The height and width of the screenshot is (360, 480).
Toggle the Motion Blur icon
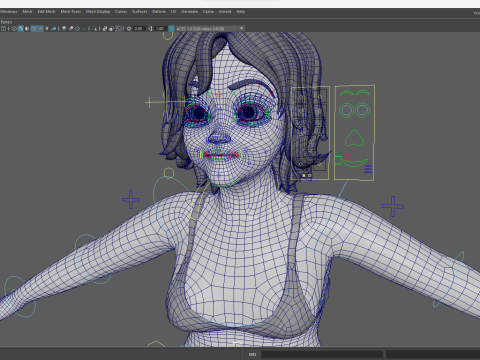pyautogui.click(x=71, y=29)
